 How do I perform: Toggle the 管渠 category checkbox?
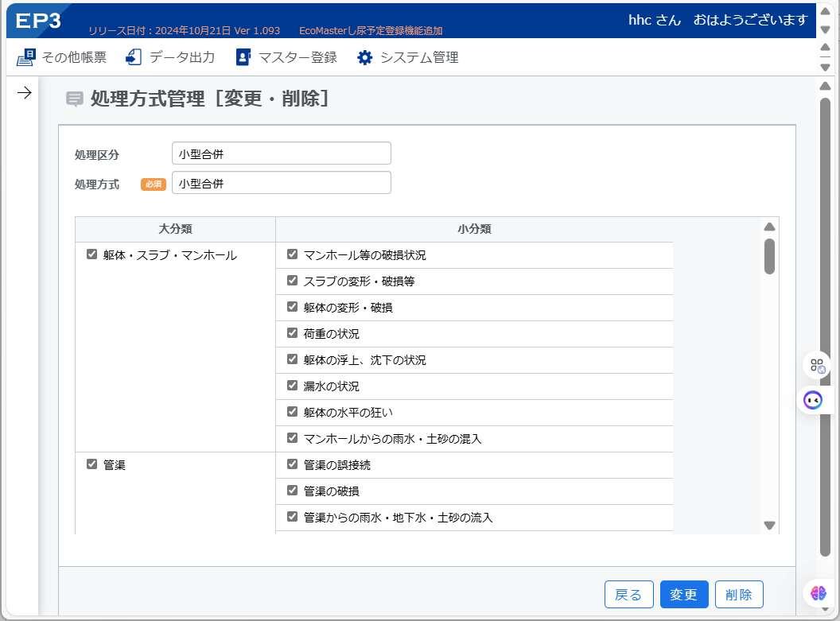(91, 464)
